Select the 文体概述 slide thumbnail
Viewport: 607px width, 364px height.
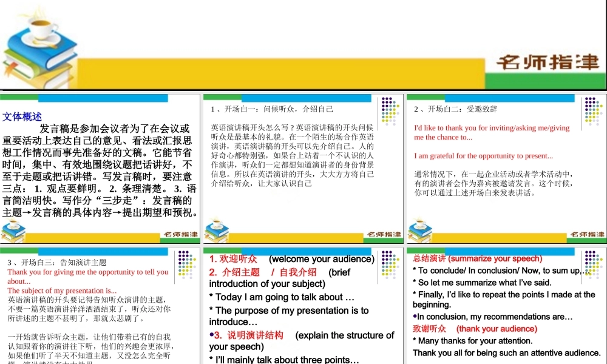point(100,167)
